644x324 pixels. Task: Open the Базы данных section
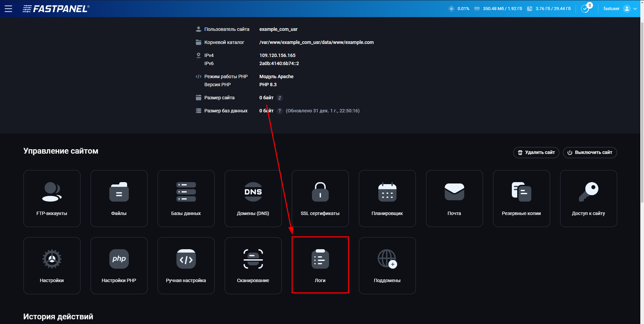(x=186, y=199)
